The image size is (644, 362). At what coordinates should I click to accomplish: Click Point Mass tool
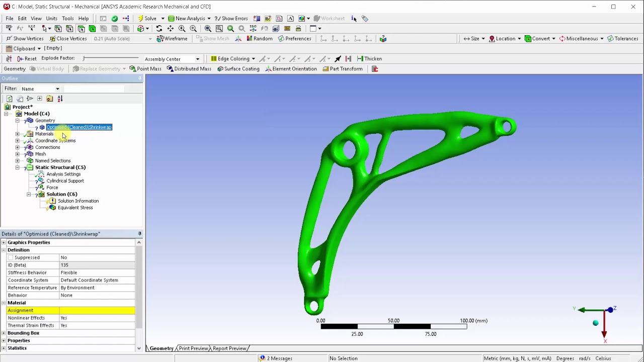click(x=145, y=69)
